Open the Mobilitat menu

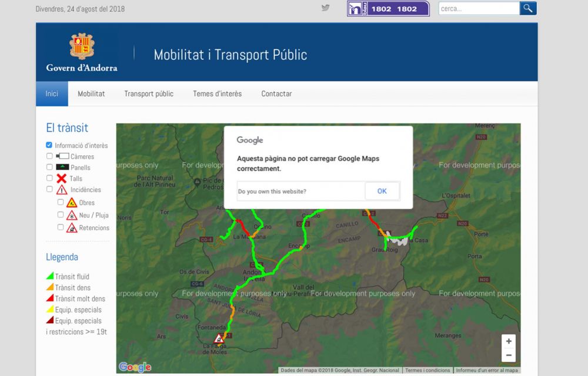coord(91,94)
